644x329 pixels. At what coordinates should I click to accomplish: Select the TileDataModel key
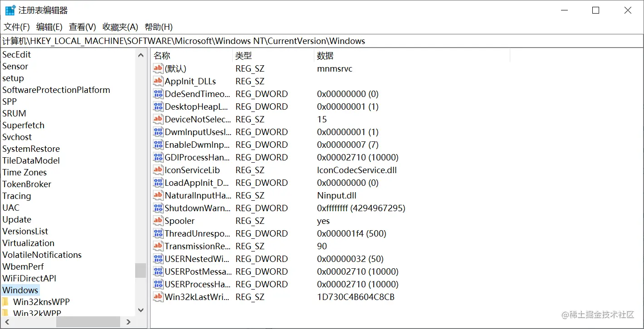[x=31, y=160]
